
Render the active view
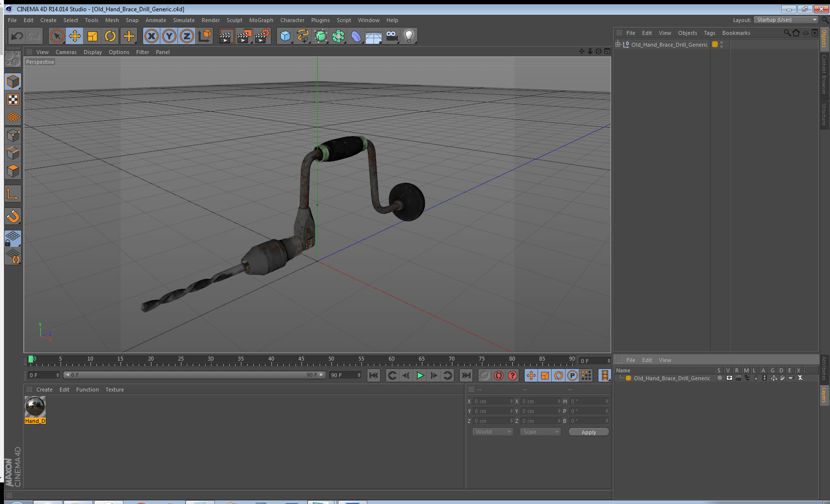[x=226, y=36]
